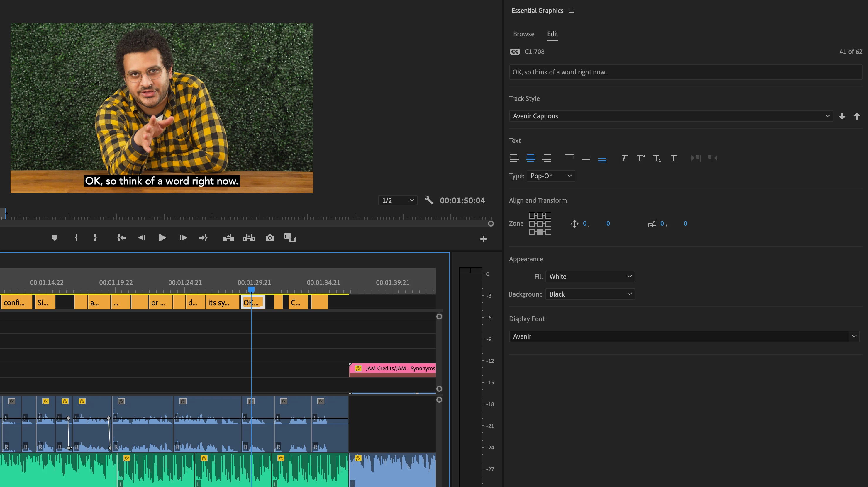The height and width of the screenshot is (487, 868).
Task: Push style to track with down arrow
Action: point(842,116)
